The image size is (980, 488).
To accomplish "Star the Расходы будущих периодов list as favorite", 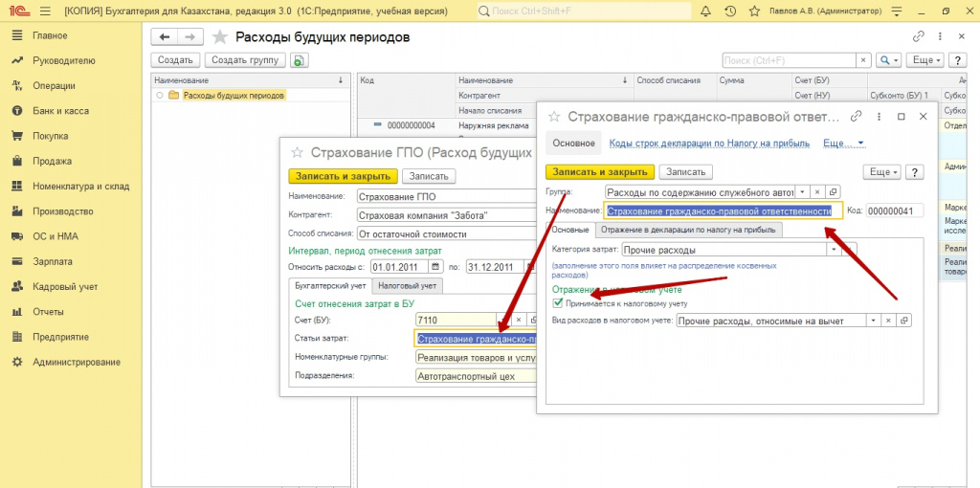I will pos(219,37).
